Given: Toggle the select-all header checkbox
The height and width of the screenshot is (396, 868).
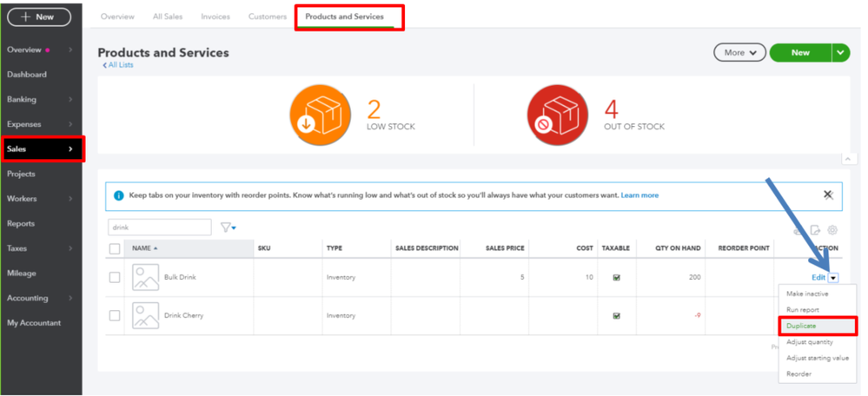Looking at the screenshot, I should click(115, 248).
